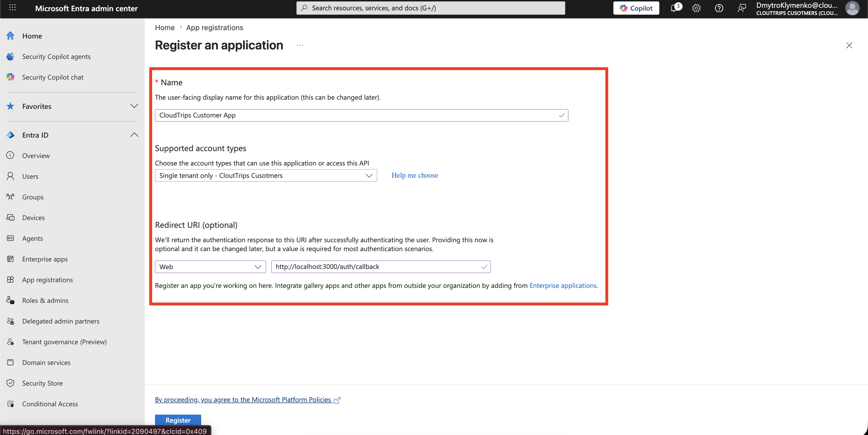
Task: Open the app launcher waffle icon
Action: 12,8
